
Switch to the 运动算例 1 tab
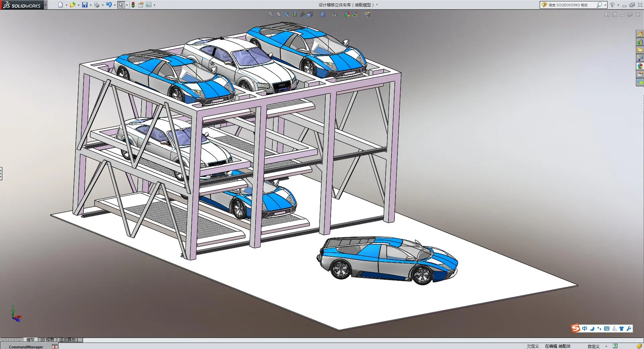pos(69,340)
